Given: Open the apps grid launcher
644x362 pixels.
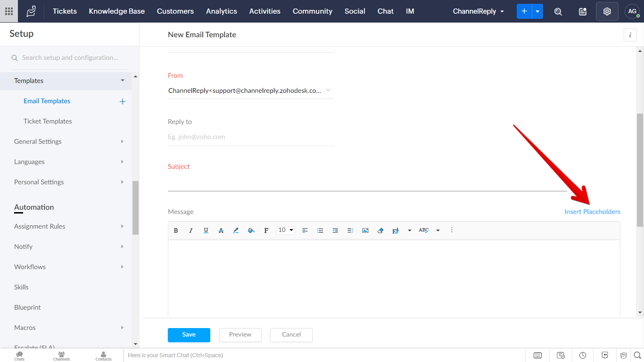Looking at the screenshot, I should (x=9, y=11).
